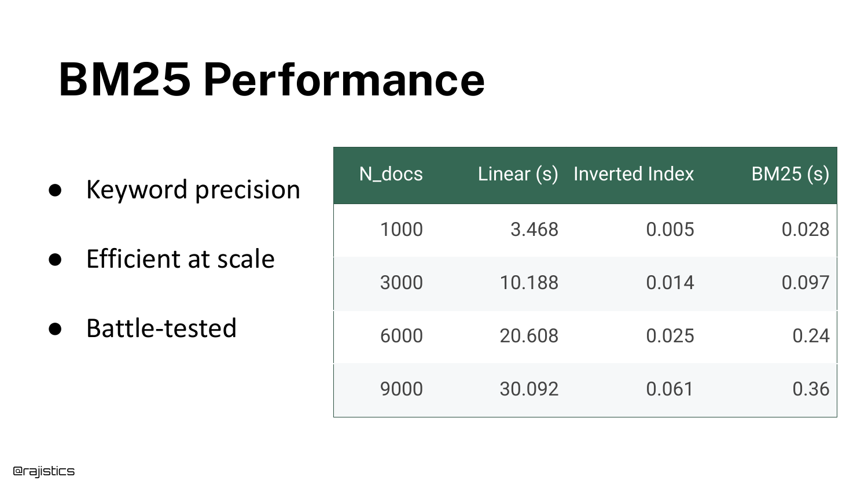This screenshot has height=488, width=868.
Task: Click the @rajistics handle text
Action: (x=44, y=471)
